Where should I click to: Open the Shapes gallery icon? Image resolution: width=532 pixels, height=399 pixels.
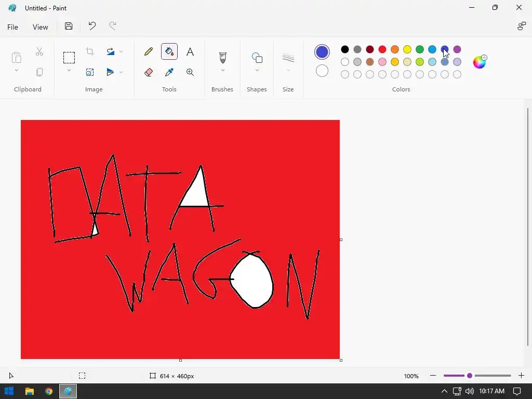(257, 58)
